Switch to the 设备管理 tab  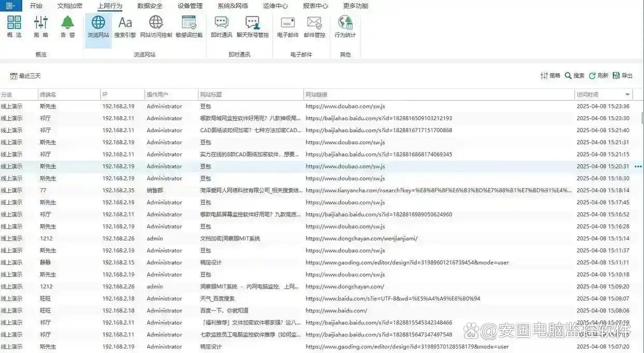(190, 6)
